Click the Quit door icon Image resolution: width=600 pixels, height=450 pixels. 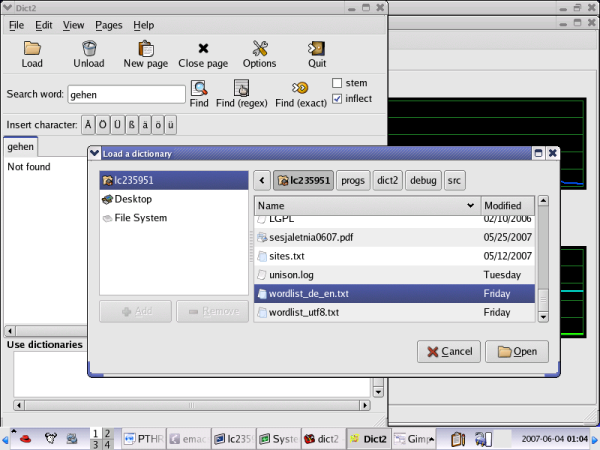coord(317,49)
